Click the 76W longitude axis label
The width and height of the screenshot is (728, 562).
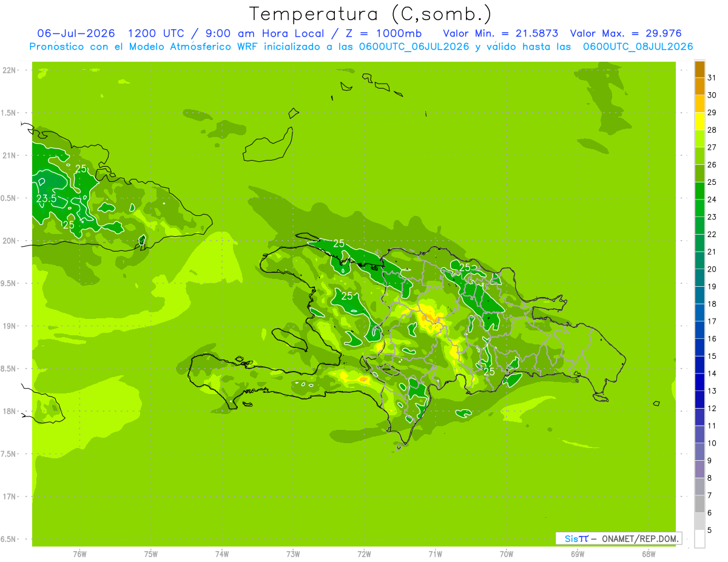(x=79, y=554)
